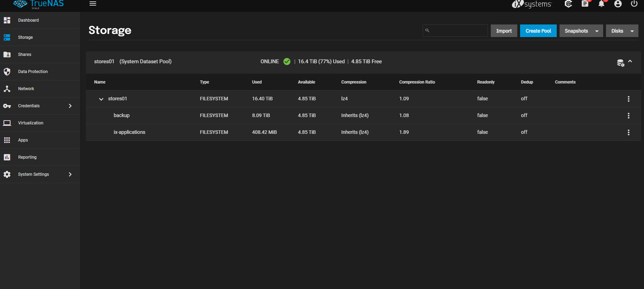Click the Create Pool button
This screenshot has height=289, width=644.
pyautogui.click(x=538, y=31)
